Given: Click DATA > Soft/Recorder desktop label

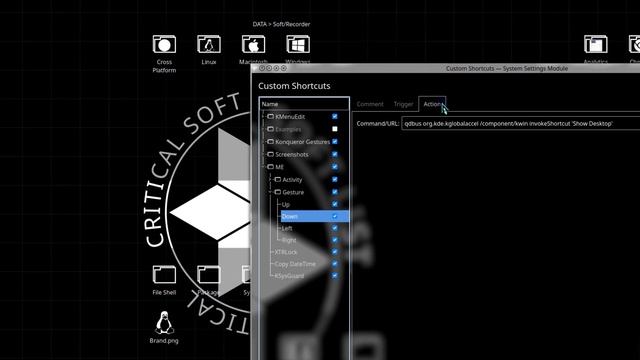Looking at the screenshot, I should point(281,24).
